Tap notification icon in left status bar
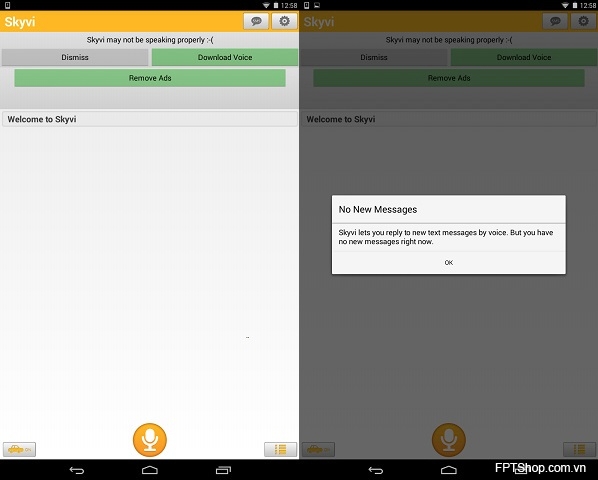This screenshot has height=480, width=598. click(x=7, y=5)
